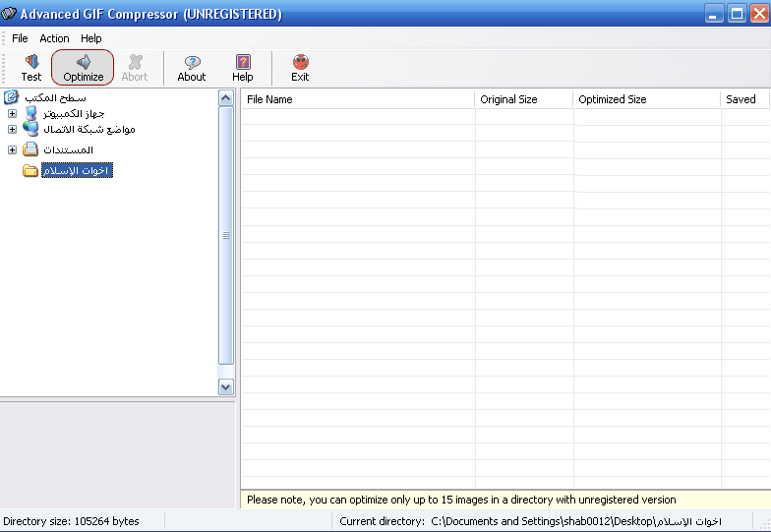
Task: Close the Advanced GIF Compressor window
Action: 759,14
